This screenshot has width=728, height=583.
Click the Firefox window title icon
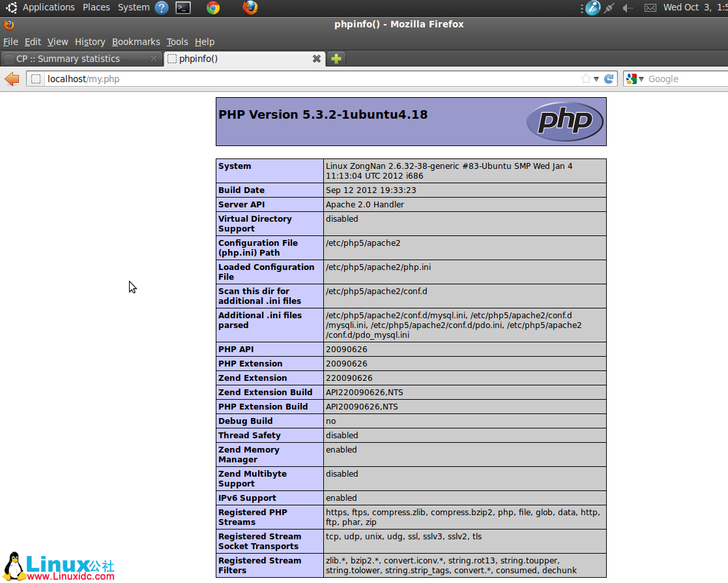[x=9, y=25]
